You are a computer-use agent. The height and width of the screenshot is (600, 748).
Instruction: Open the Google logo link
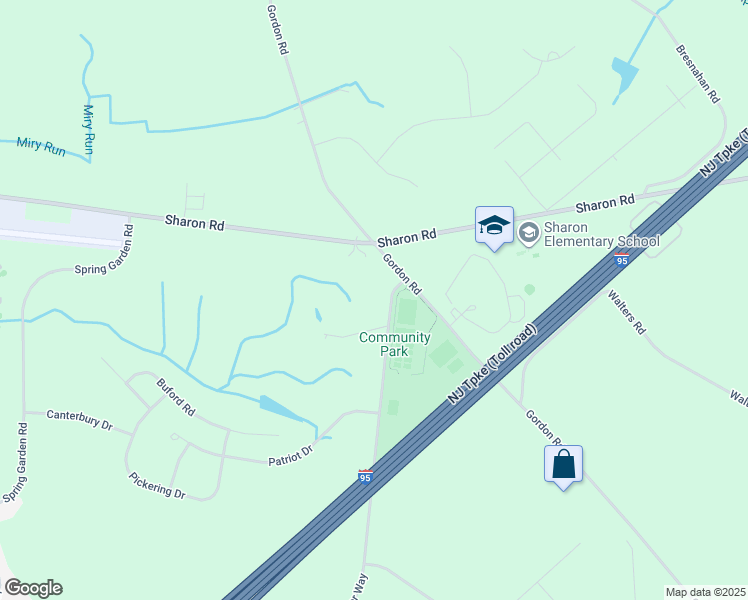(x=33, y=588)
